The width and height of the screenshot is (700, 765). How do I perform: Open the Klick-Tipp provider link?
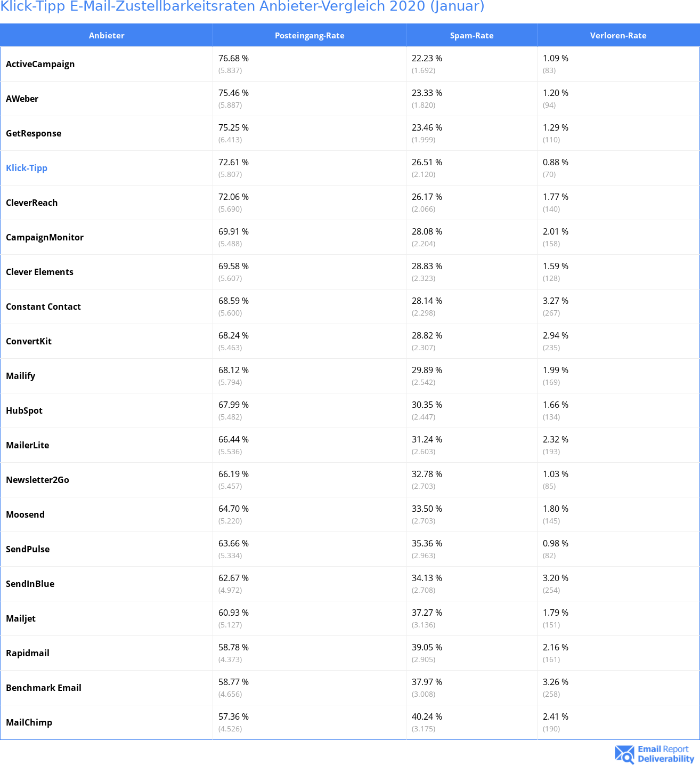coord(27,168)
